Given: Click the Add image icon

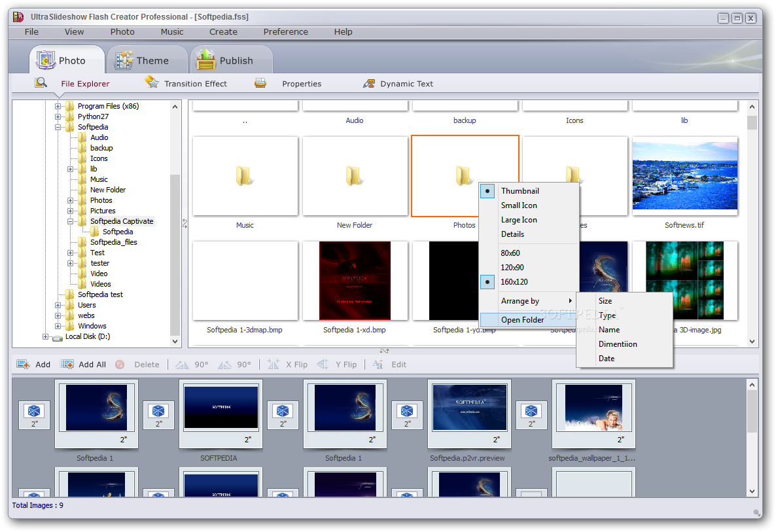Looking at the screenshot, I should tap(24, 364).
